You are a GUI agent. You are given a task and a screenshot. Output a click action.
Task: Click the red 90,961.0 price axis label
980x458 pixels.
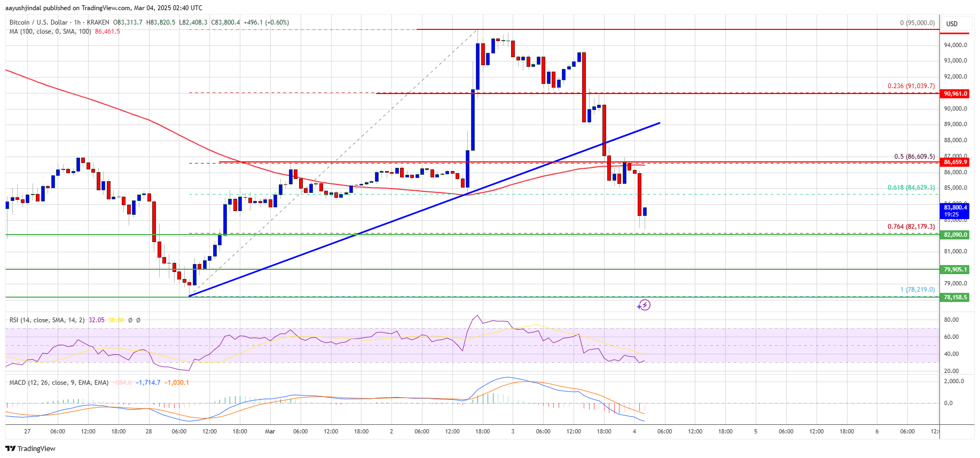point(955,94)
